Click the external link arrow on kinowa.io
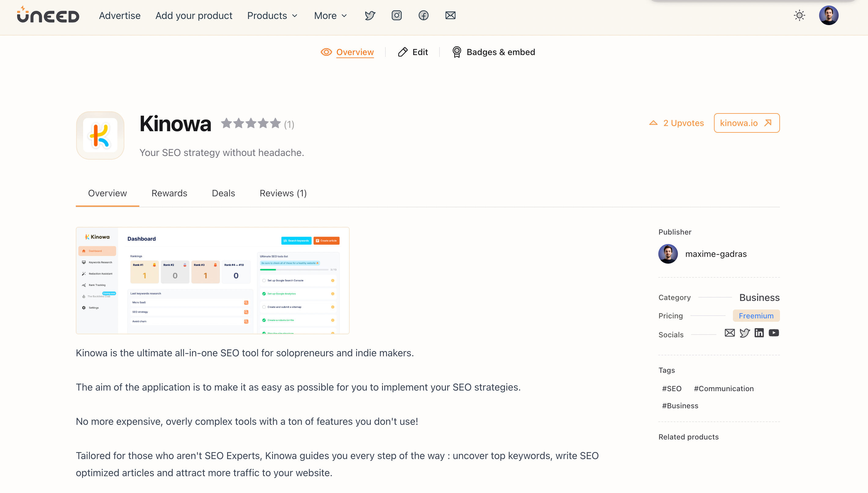Viewport: 868px width, 493px height. point(768,123)
